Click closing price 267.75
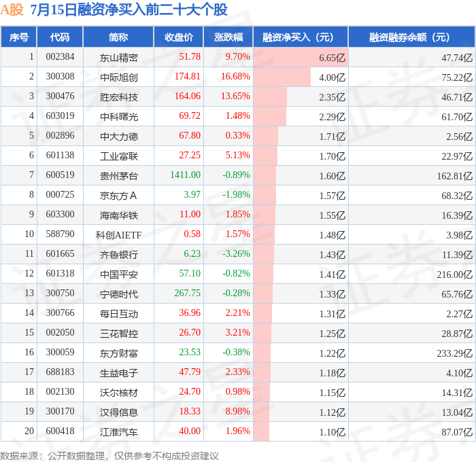Viewport: 476px width, 462px height. click(188, 294)
